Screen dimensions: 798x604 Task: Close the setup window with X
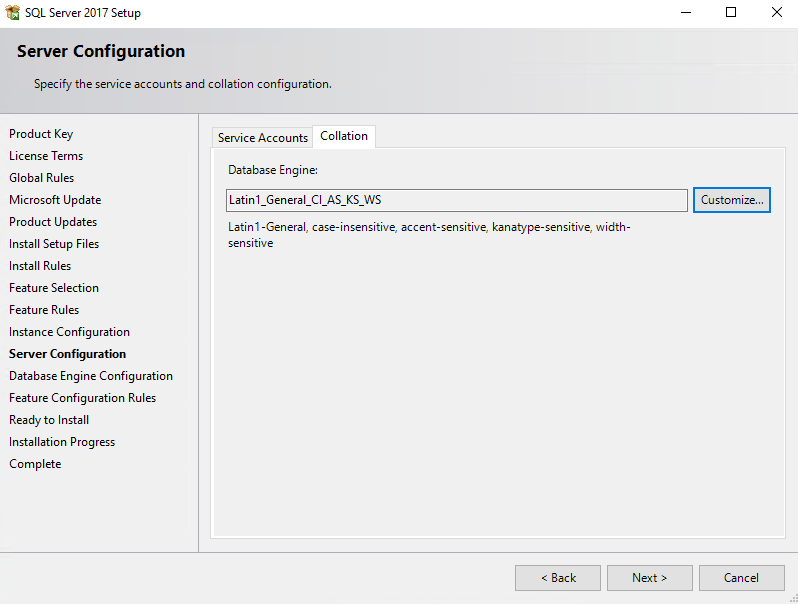pyautogui.click(x=777, y=13)
